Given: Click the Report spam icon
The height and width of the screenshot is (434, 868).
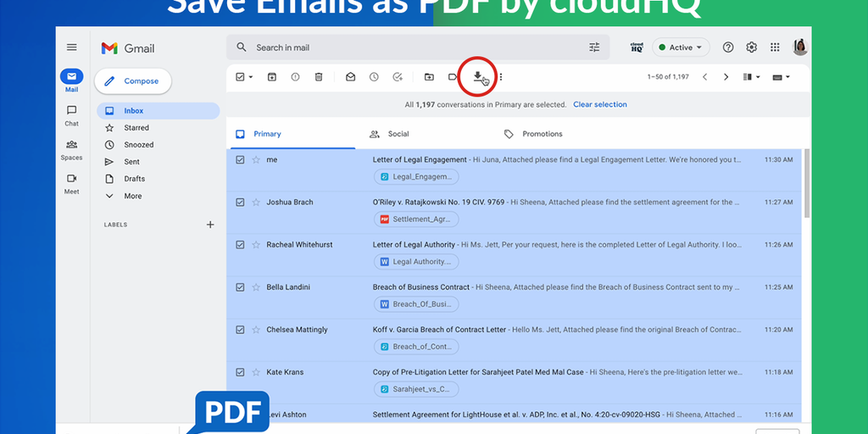Looking at the screenshot, I should [x=295, y=77].
